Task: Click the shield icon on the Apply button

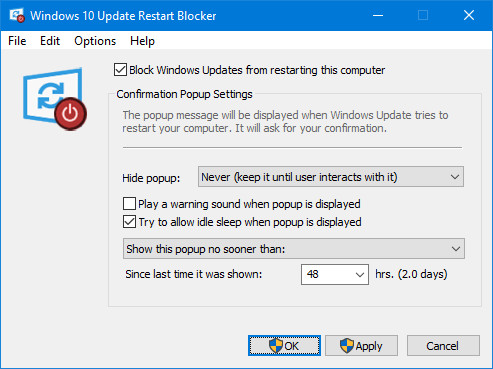Action: click(347, 346)
